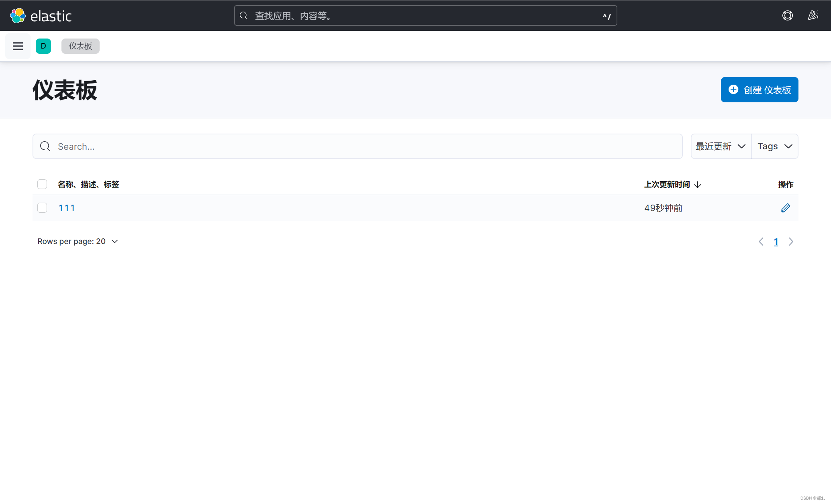Expand the Tags filter dropdown
The image size is (831, 504).
pyautogui.click(x=775, y=146)
